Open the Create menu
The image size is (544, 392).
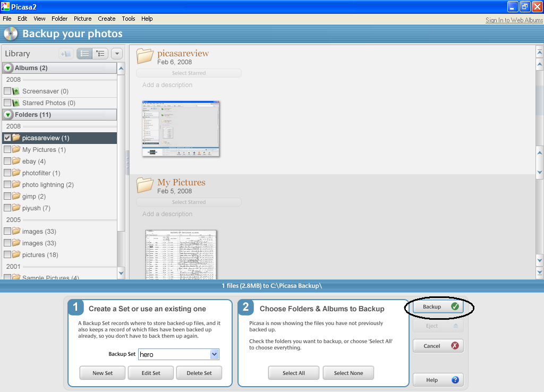click(106, 19)
